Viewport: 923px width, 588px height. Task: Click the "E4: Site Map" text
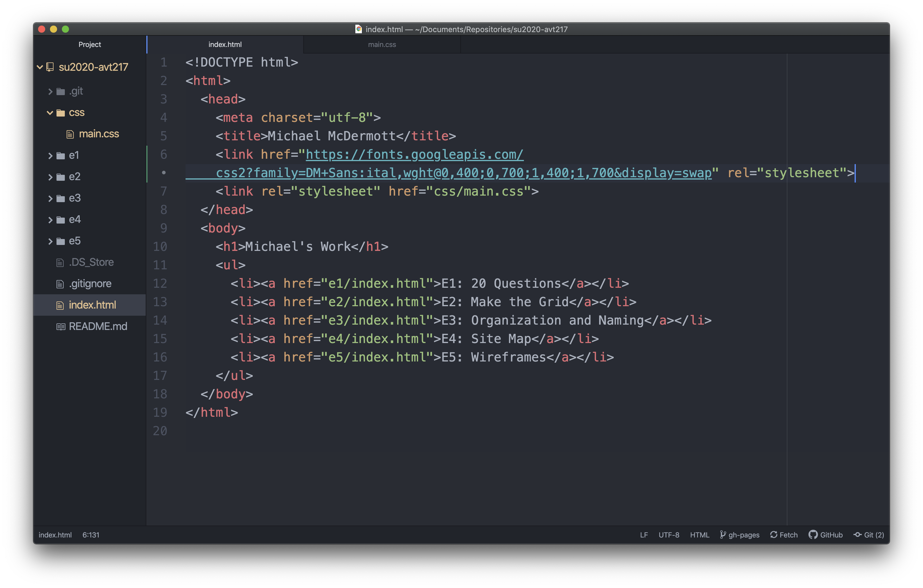[486, 339]
